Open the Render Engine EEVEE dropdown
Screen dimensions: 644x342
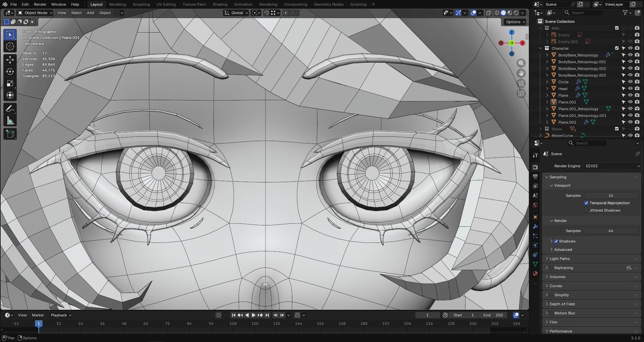point(611,166)
